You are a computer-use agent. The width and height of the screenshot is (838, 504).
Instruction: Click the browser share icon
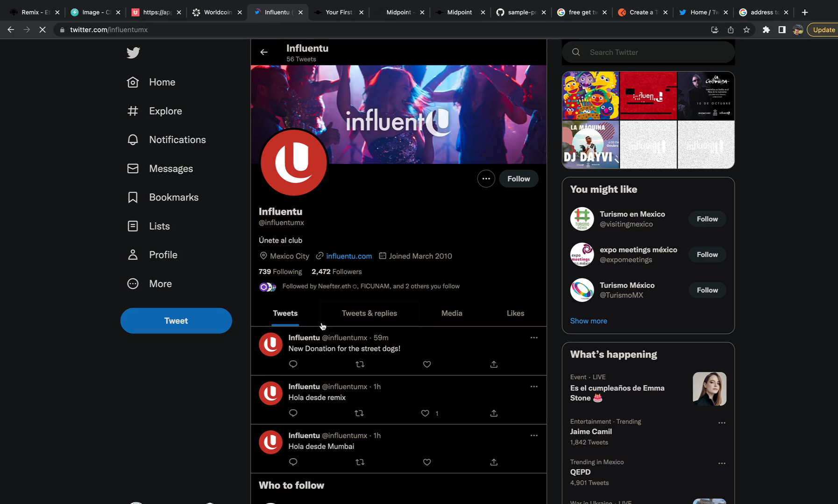click(731, 30)
